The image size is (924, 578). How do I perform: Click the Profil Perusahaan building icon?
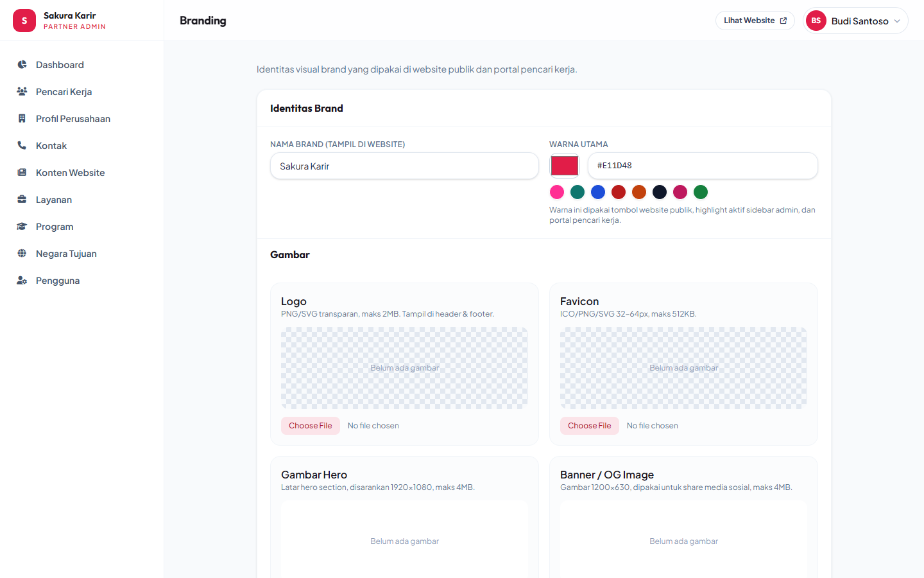pyautogui.click(x=22, y=119)
